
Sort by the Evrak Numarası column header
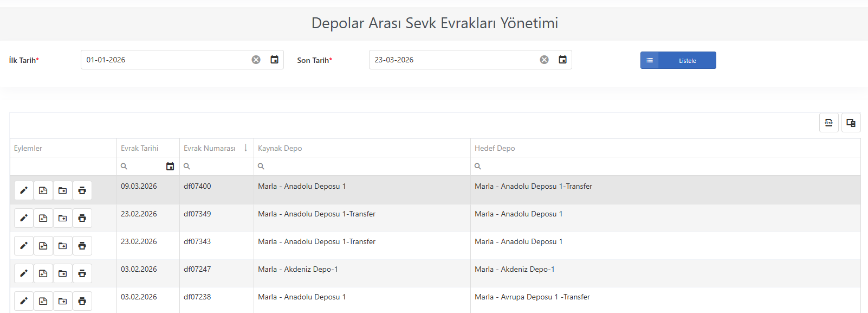217,148
